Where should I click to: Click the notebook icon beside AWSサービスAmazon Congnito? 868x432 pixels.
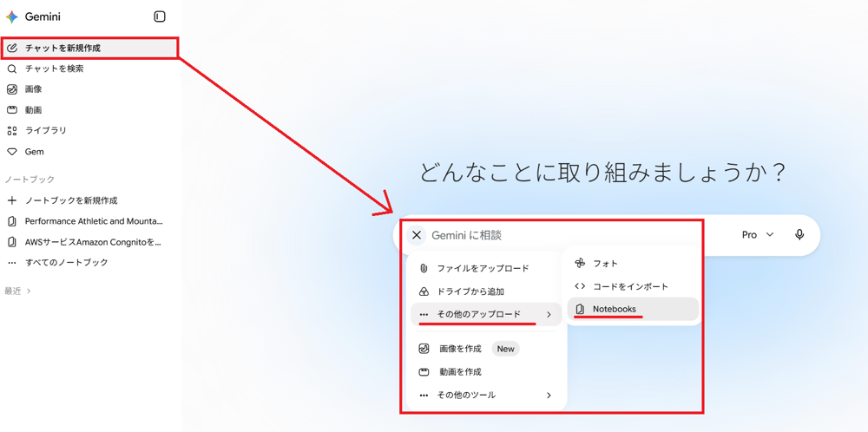coord(12,242)
